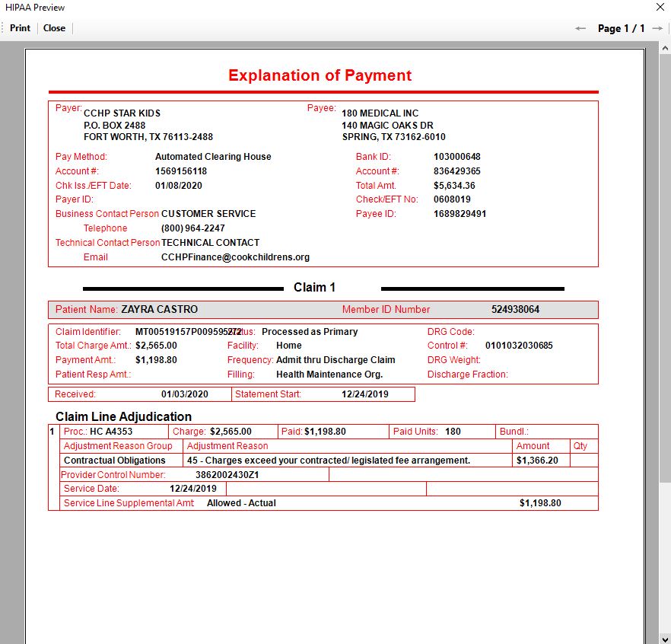Click statement start date 12/24/2019
This screenshot has width=671, height=644.
[x=364, y=394]
